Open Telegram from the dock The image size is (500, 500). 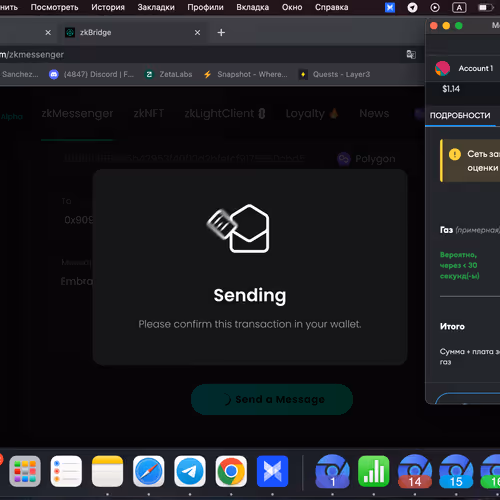point(190,471)
